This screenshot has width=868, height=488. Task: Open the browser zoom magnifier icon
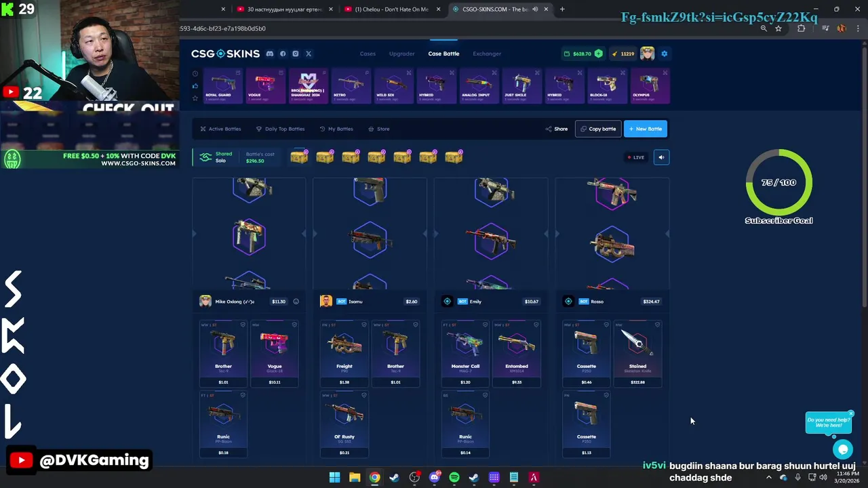click(x=764, y=28)
